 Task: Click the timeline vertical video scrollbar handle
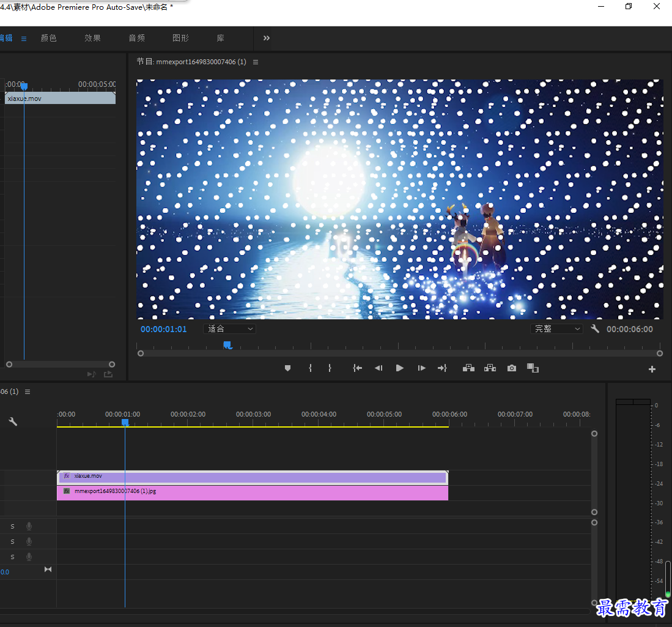tap(594, 473)
